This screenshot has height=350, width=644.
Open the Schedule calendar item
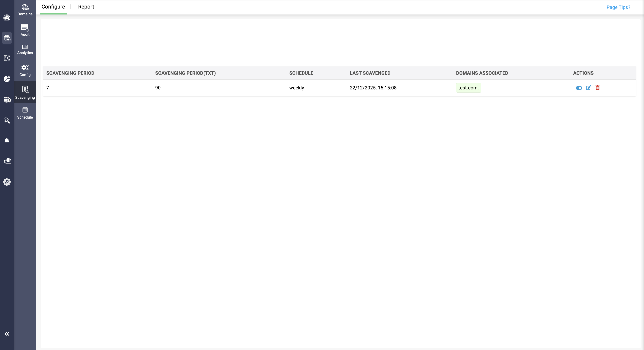(x=25, y=113)
